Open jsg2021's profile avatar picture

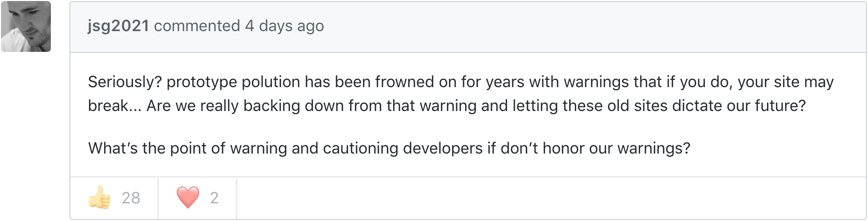click(x=26, y=26)
